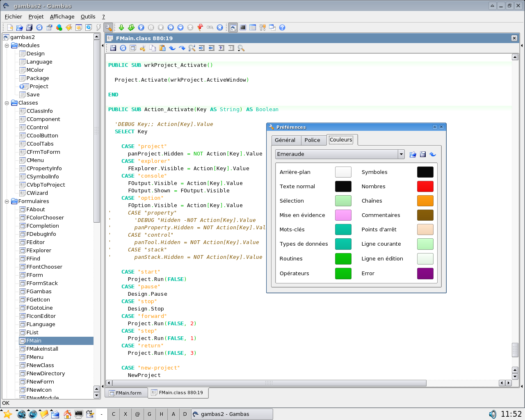
Task: Click the double green arrow Compile all icon
Action: [x=131, y=27]
